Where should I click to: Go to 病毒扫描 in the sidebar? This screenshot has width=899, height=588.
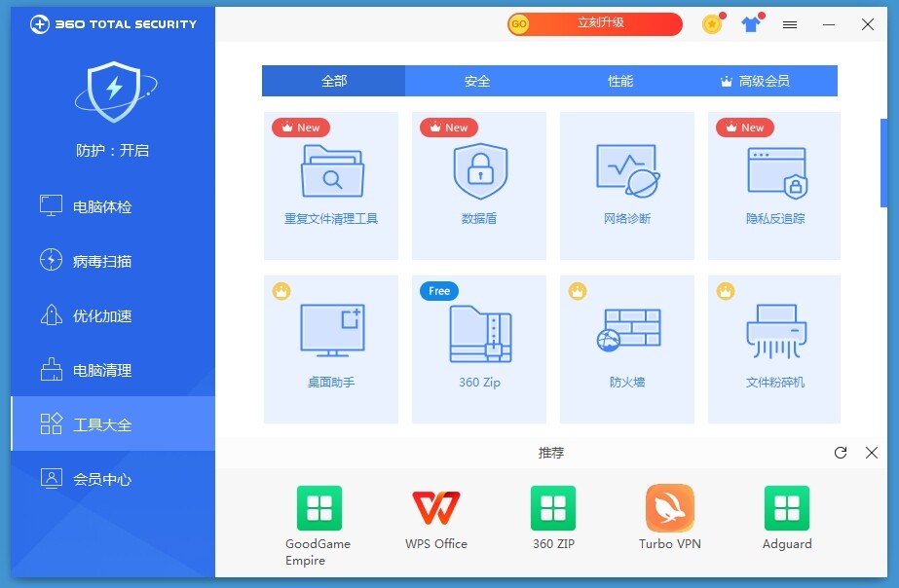coord(102,261)
